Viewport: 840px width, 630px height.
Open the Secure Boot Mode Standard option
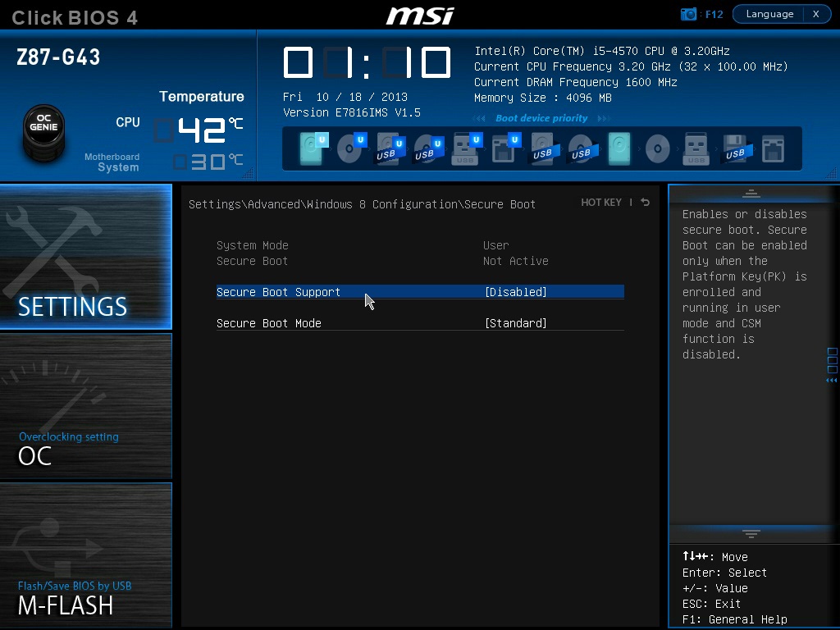point(515,323)
